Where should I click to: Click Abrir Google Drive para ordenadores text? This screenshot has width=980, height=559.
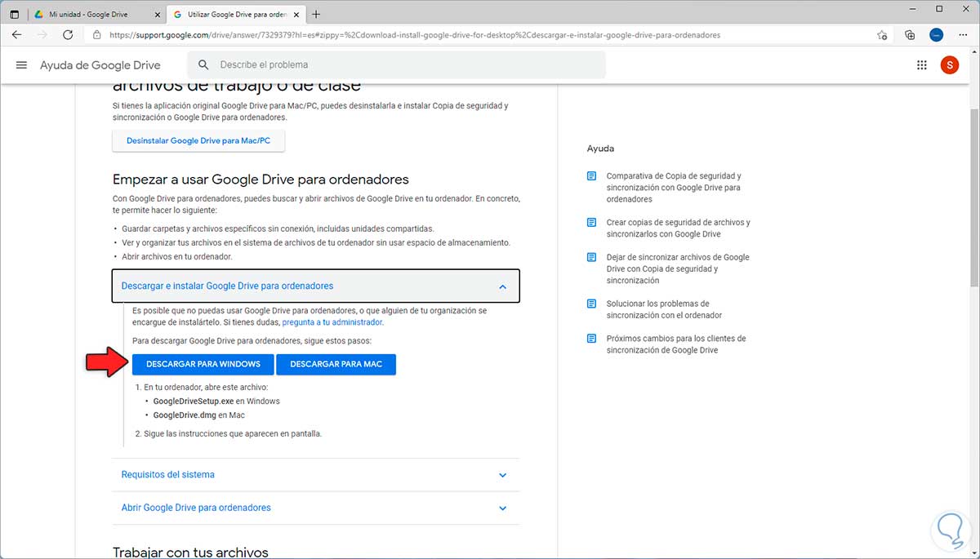pyautogui.click(x=196, y=508)
